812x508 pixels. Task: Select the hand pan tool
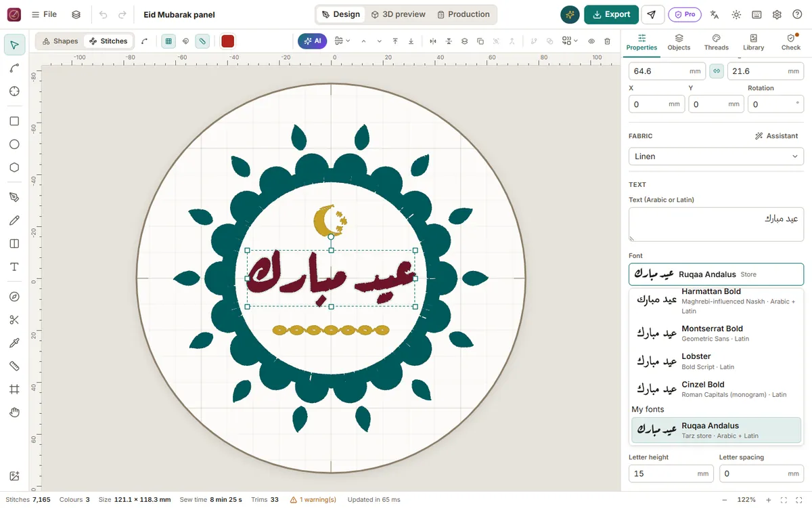click(x=14, y=412)
